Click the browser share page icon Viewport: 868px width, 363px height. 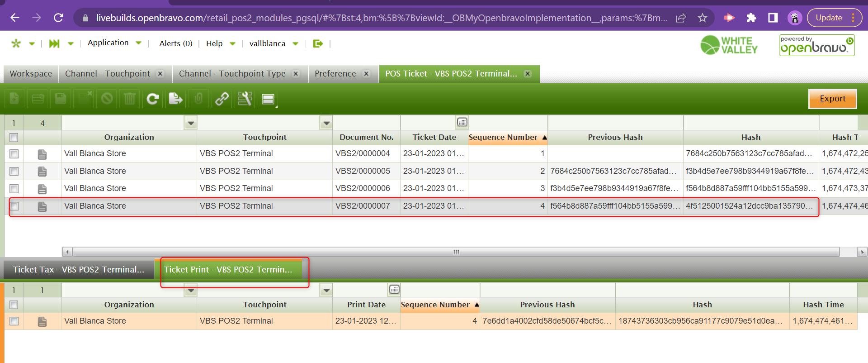(x=681, y=18)
